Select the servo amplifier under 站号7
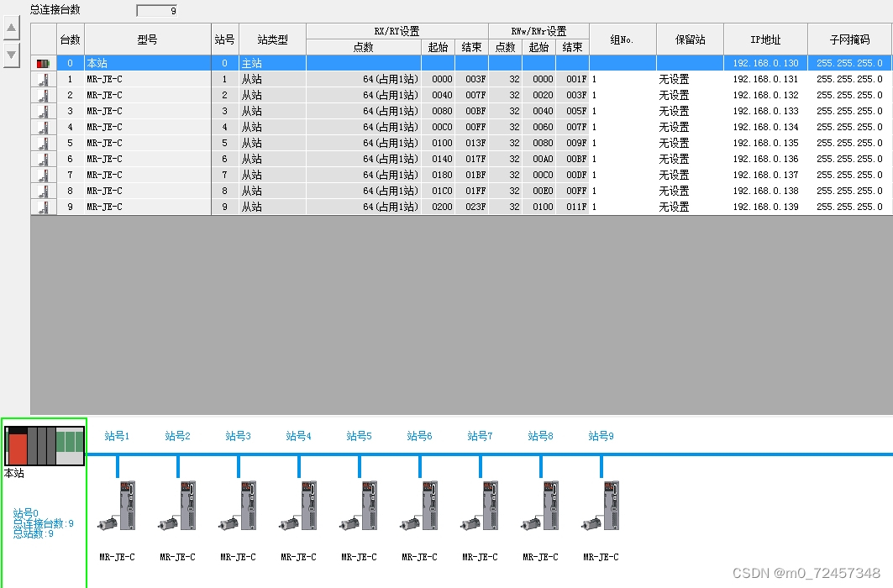This screenshot has height=588, width=893. (480, 506)
